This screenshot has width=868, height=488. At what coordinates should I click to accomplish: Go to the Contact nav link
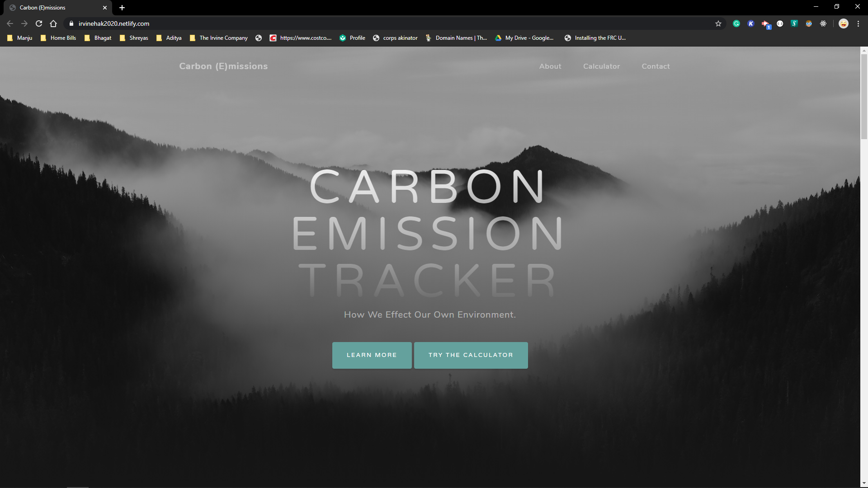[656, 66]
